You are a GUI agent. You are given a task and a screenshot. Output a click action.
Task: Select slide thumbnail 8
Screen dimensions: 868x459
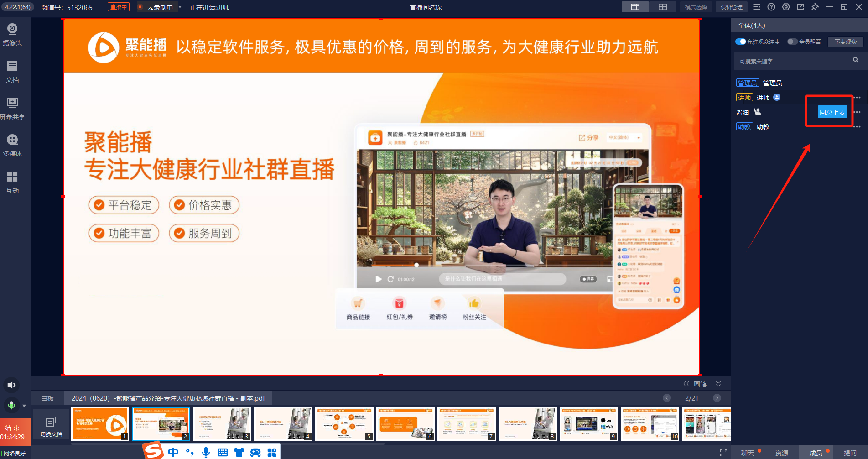tap(528, 424)
